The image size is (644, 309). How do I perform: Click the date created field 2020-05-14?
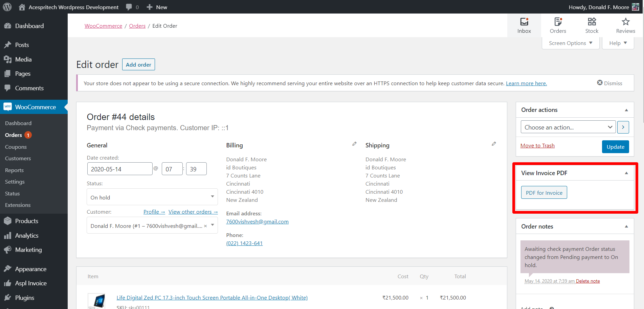coord(120,169)
